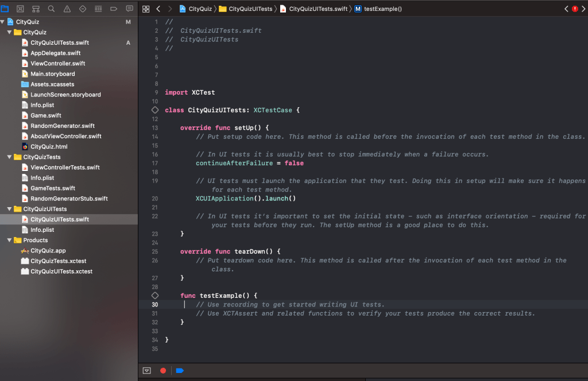Viewport: 588px width, 381px height.
Task: Open the Source Control navigator
Action: (21, 9)
